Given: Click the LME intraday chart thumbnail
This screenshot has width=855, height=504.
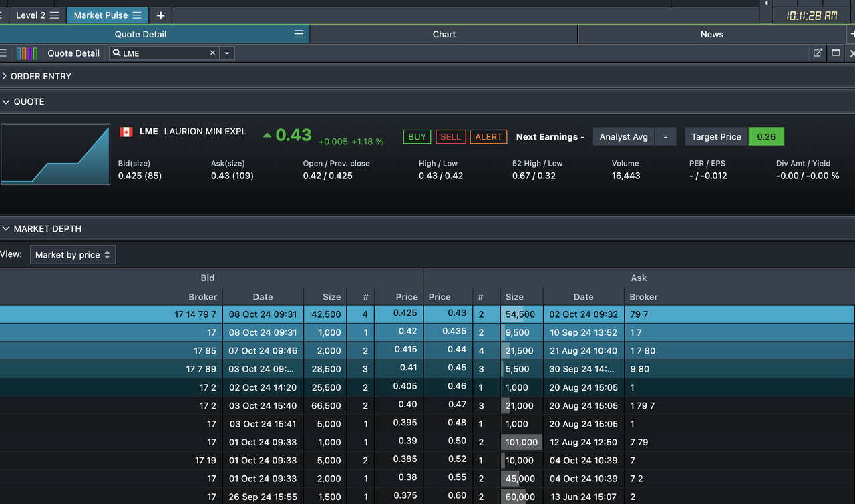Looking at the screenshot, I should 55,154.
